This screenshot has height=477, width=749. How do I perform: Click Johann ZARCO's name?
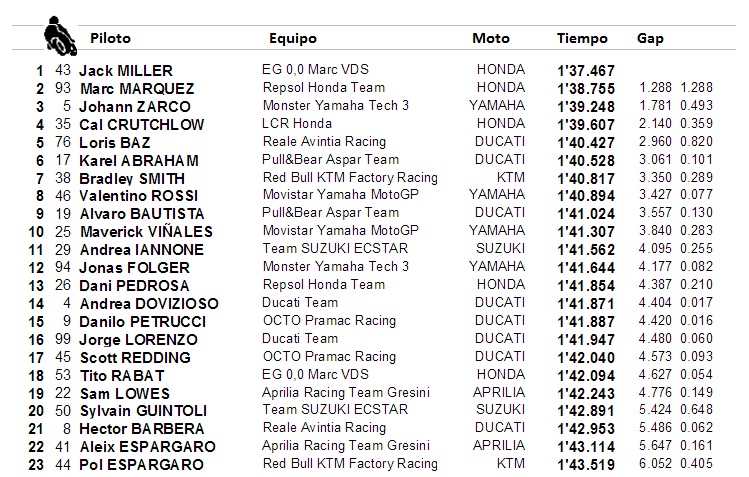coord(135,106)
